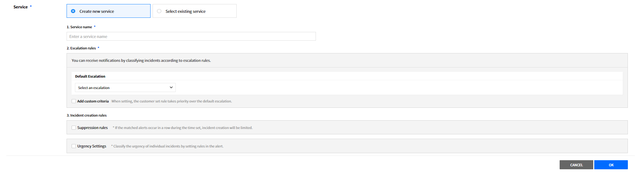The image size is (644, 176).
Task: Select the Create new service option
Action: [73, 11]
